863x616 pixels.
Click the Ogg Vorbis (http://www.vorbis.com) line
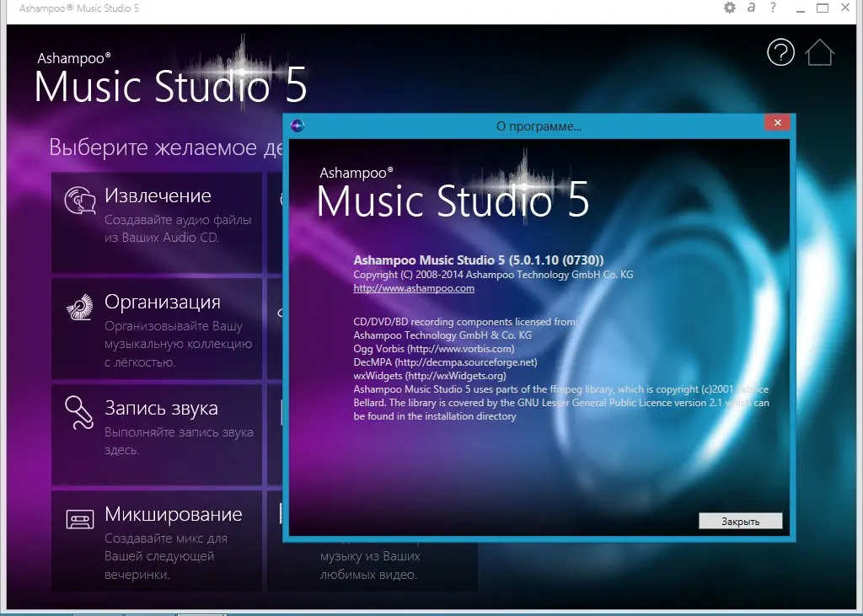(434, 349)
